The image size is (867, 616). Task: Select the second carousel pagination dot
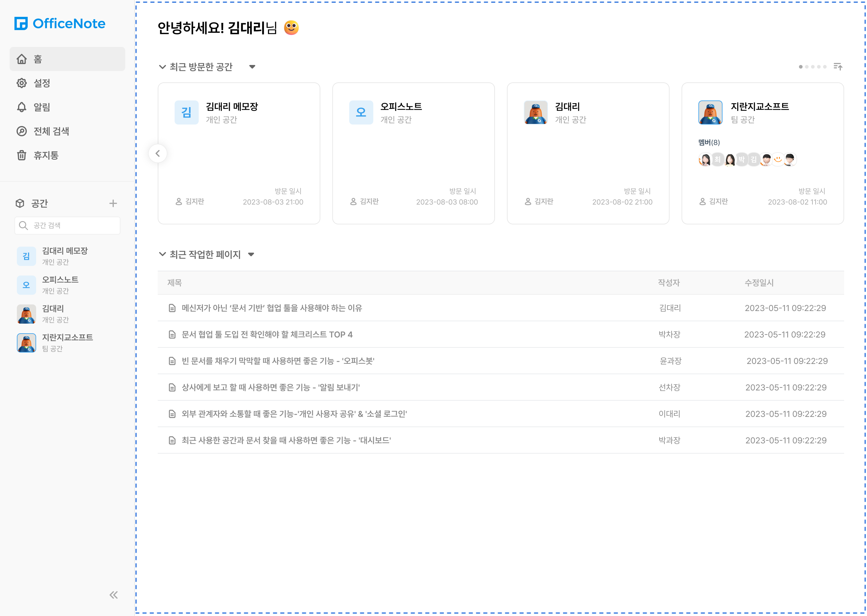pos(807,67)
